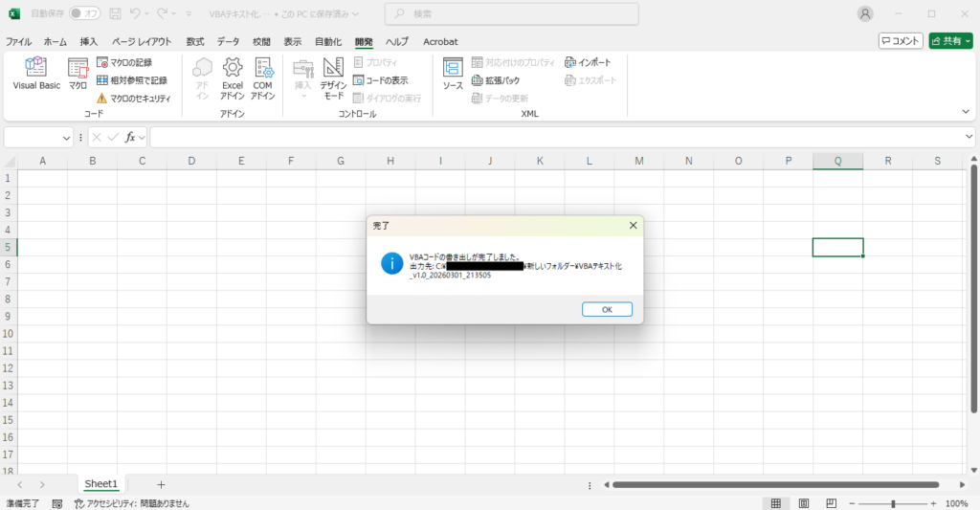This screenshot has height=510, width=980.
Task: Open Macro Security (マクロのセキュリティ)
Action: coord(133,98)
